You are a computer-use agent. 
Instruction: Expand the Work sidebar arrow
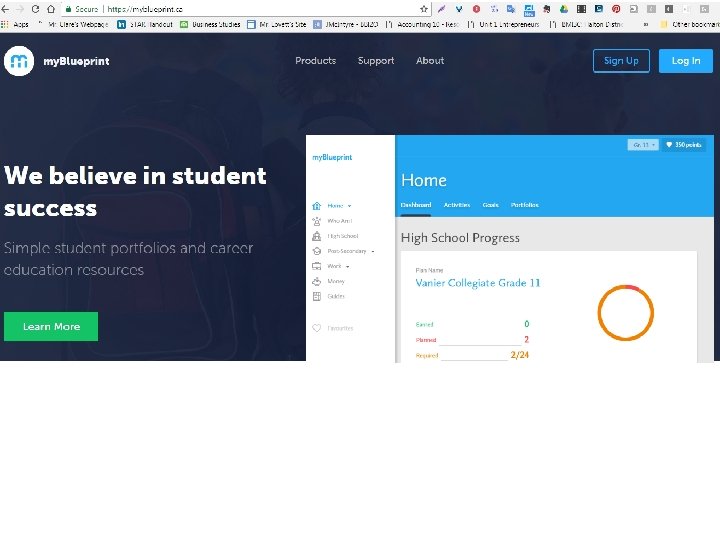[348, 266]
